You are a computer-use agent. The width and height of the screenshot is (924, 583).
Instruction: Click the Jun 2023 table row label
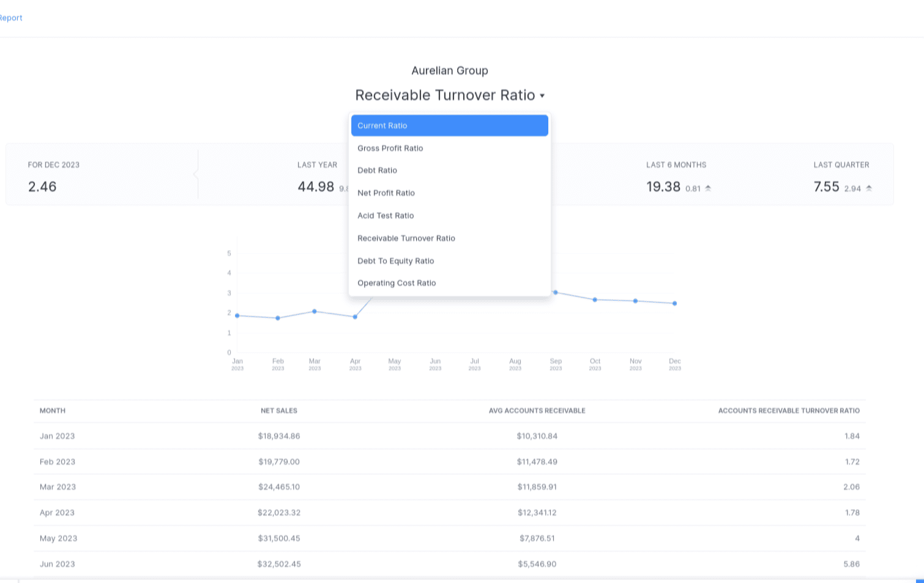pos(58,564)
